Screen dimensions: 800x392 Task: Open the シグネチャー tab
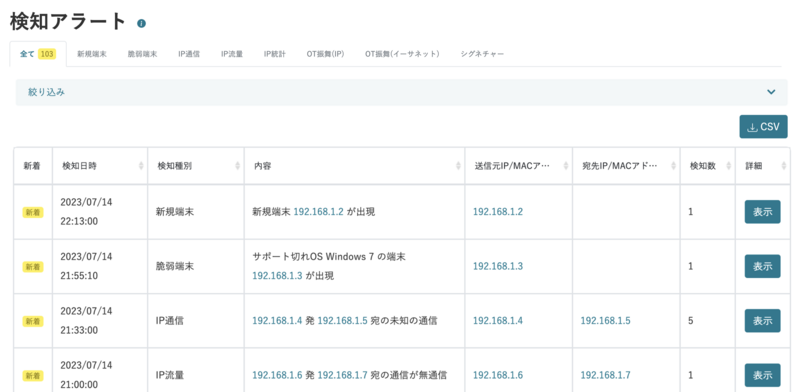point(482,54)
